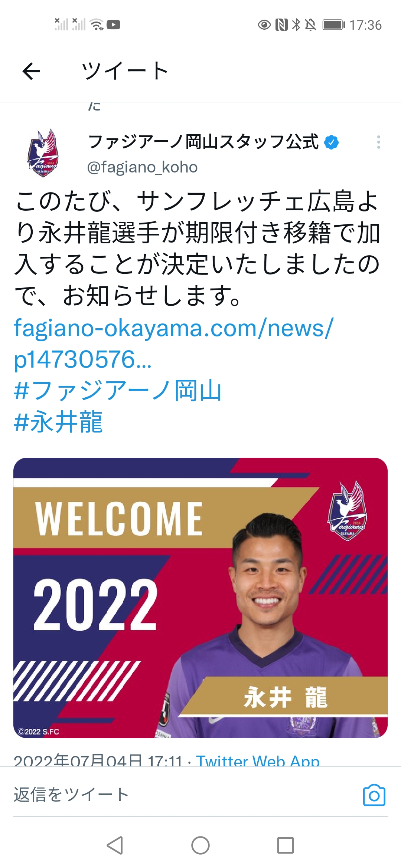This screenshot has width=401, height=868.
Task: Tap the tweet timestamp 2022年07月04日 17:11
Action: [98, 761]
